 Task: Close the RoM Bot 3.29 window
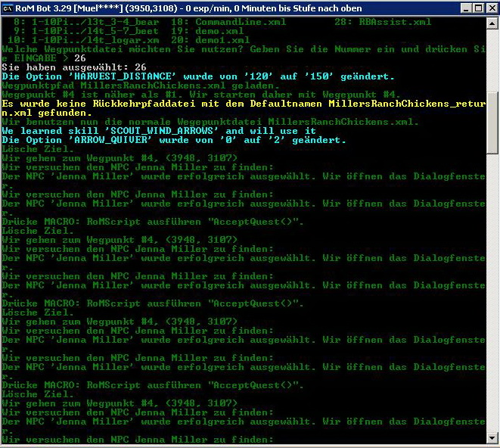tap(489, 8)
